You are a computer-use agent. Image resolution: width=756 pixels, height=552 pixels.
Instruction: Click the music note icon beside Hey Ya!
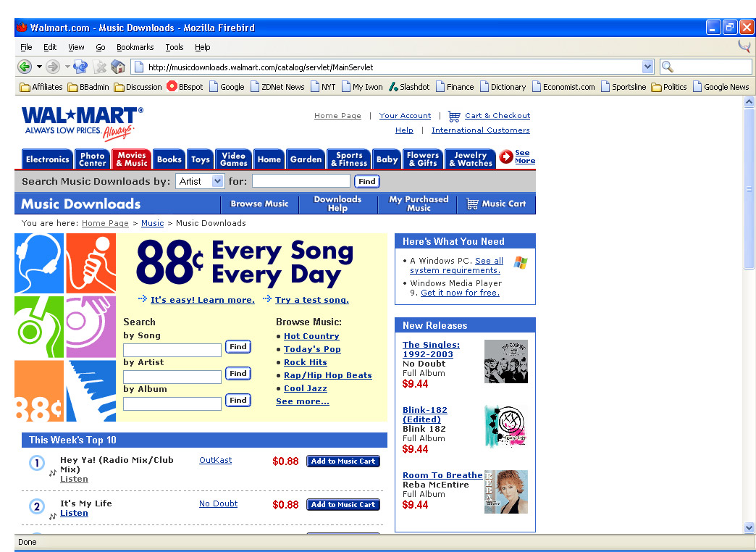tap(53, 473)
